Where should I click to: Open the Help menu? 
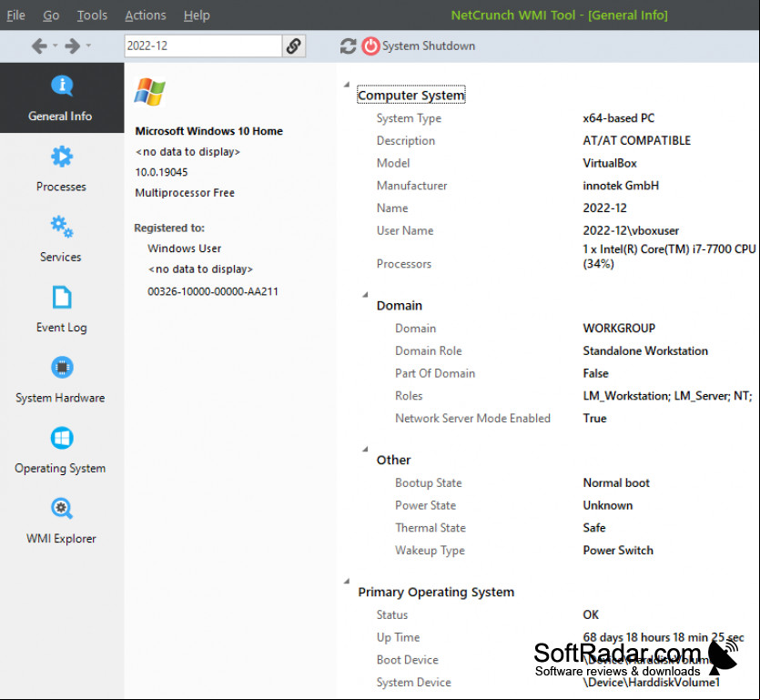point(197,15)
